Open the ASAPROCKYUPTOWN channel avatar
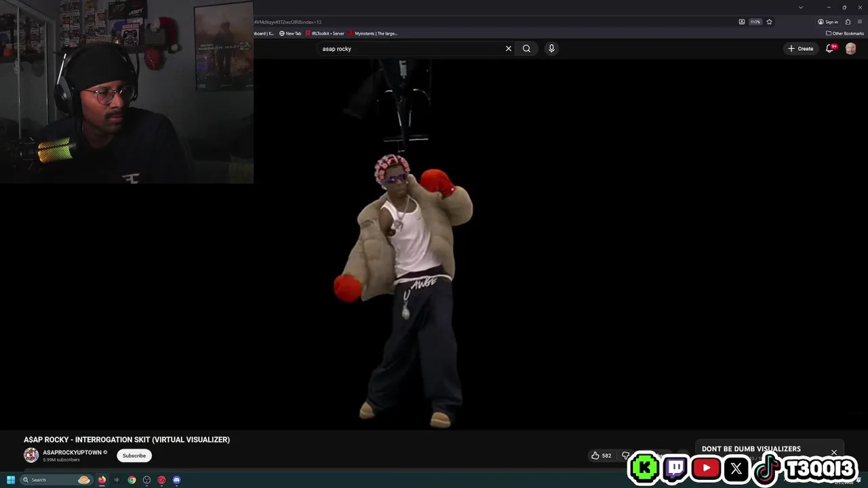The height and width of the screenshot is (488, 868). [31, 455]
